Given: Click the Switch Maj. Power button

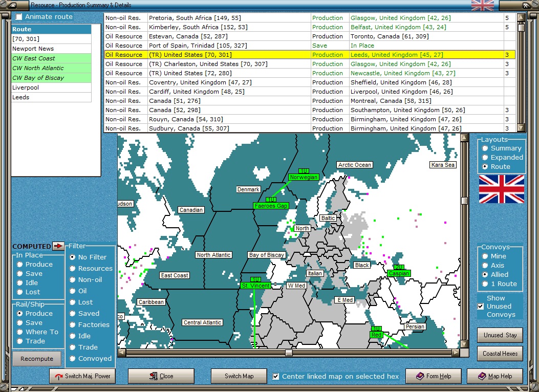Looking at the screenshot, I should click(x=82, y=376).
